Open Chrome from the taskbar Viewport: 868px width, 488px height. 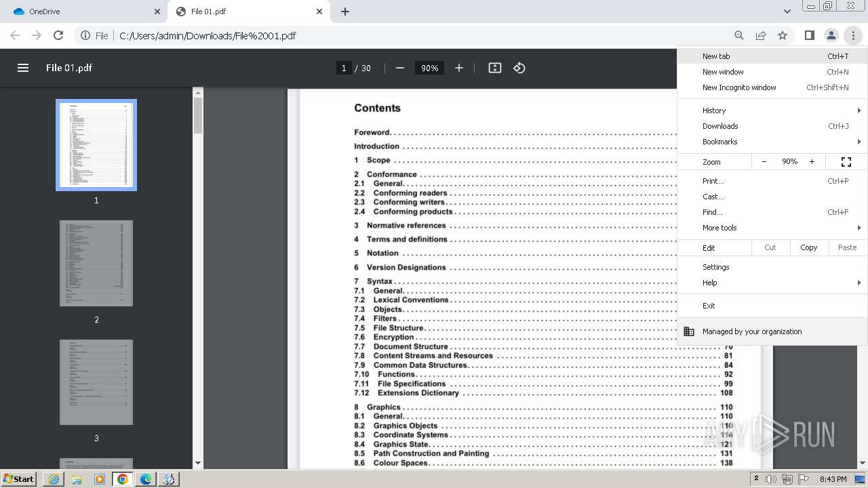coord(123,479)
